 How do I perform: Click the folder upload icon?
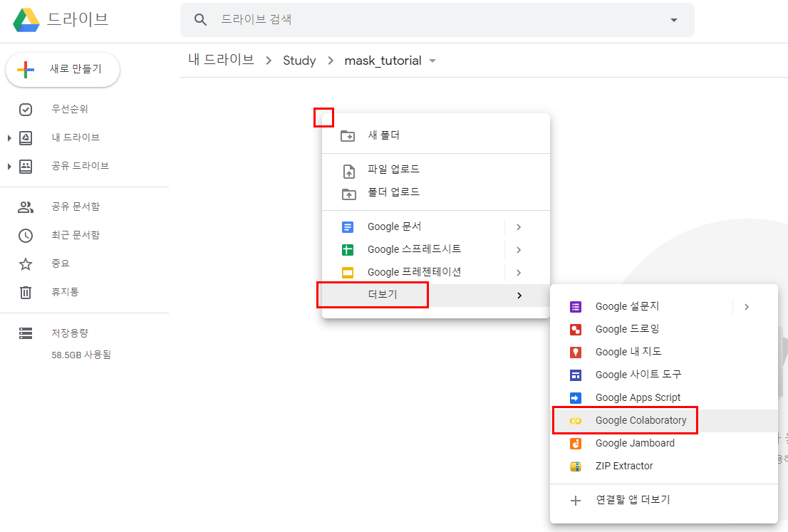click(349, 194)
